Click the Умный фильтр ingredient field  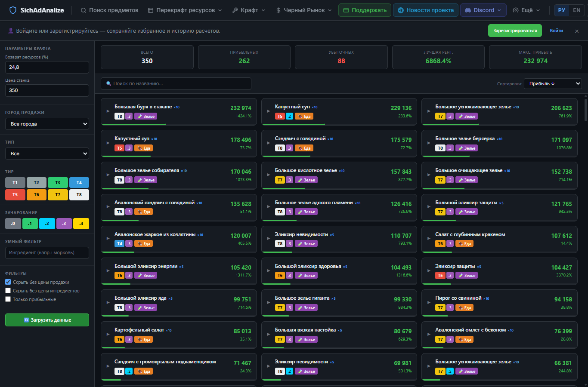[x=47, y=253]
